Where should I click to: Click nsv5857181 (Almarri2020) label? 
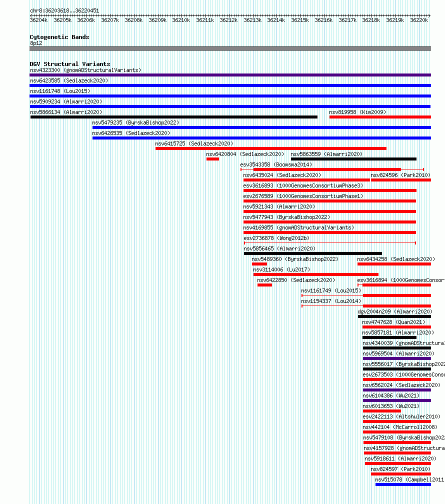coord(398,332)
